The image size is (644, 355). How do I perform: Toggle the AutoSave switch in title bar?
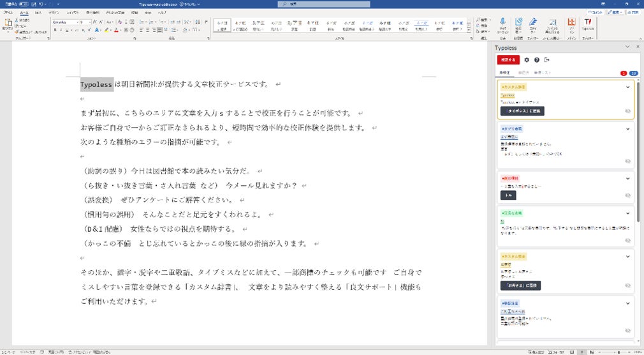(x=24, y=4)
